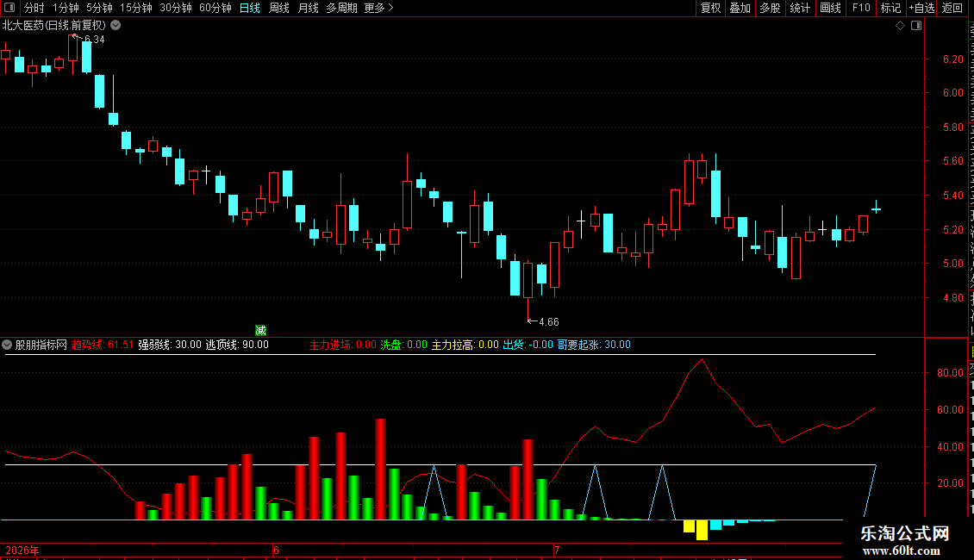
Task: Click the 洗盘 0.00 label
Action: coord(403,345)
